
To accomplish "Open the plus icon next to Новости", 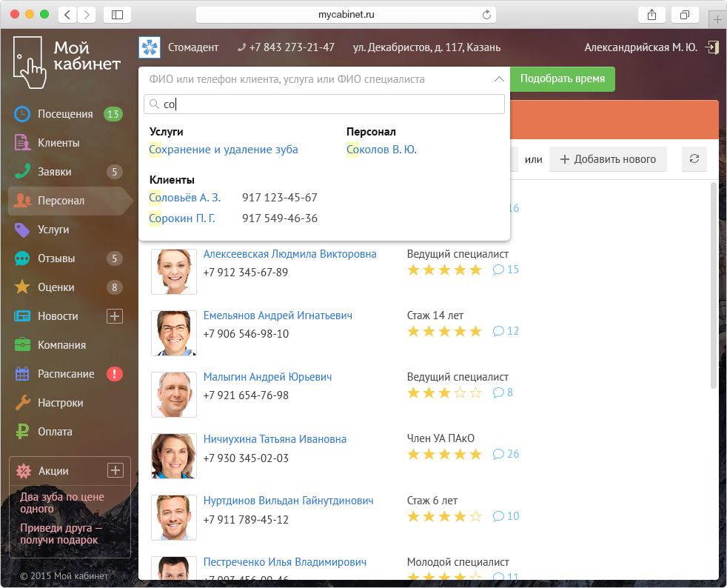I will (x=115, y=316).
